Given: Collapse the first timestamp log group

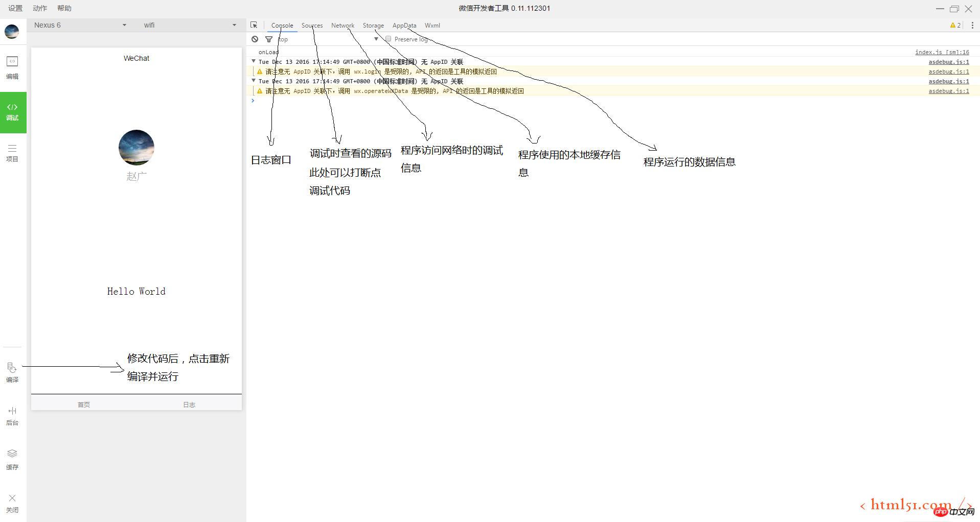Looking at the screenshot, I should 254,61.
